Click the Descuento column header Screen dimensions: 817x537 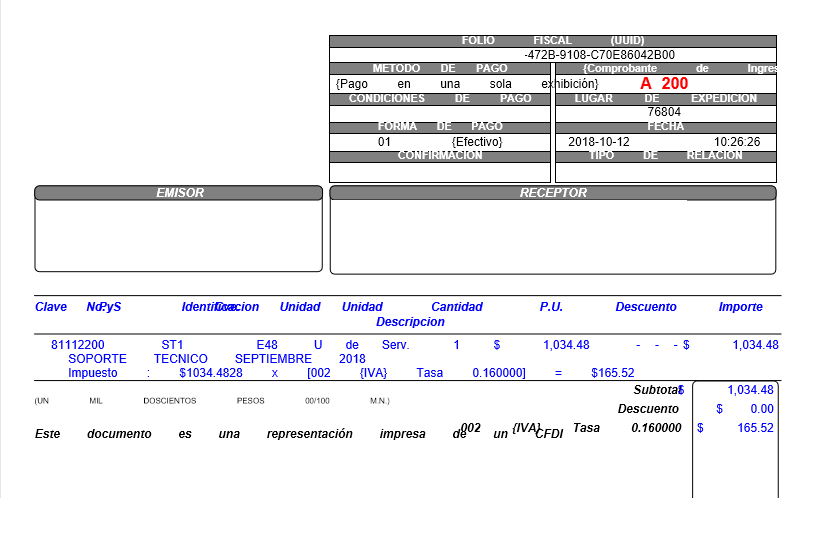pyautogui.click(x=646, y=307)
